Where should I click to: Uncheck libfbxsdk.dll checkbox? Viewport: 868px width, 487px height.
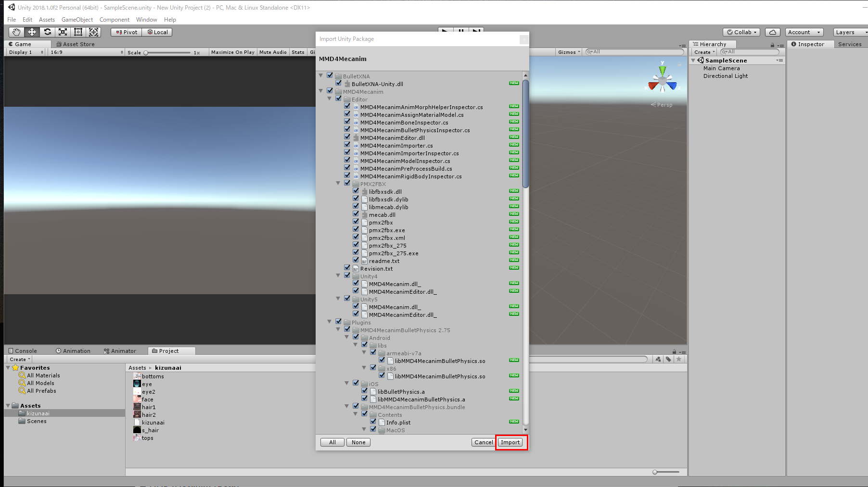(356, 191)
